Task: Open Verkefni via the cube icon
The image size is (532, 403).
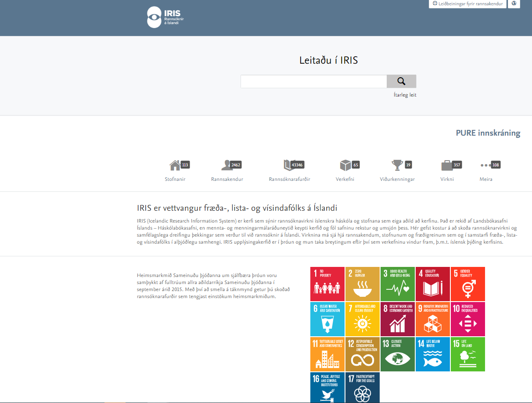Action: (345, 166)
